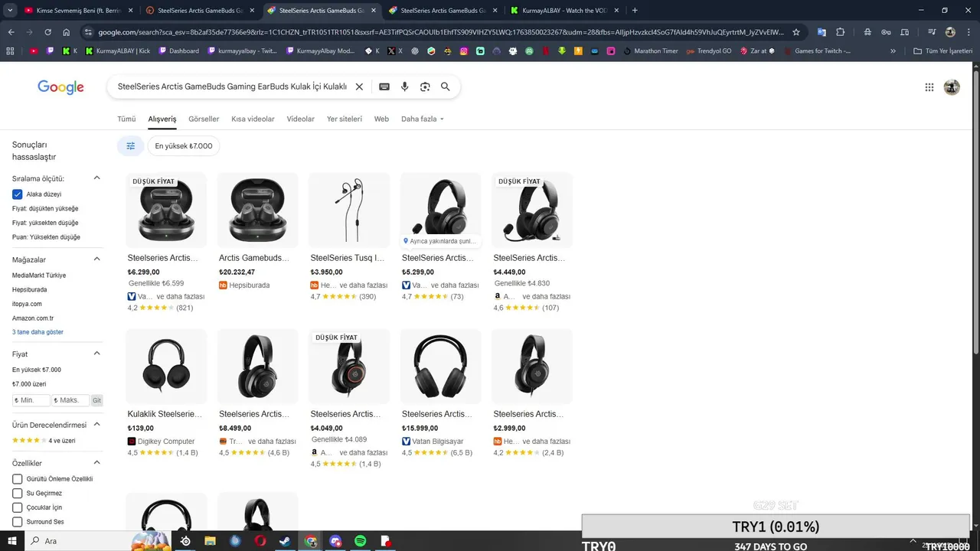Screen dimensions: 980x551
Task: Open Steam from the taskbar
Action: tap(286, 541)
